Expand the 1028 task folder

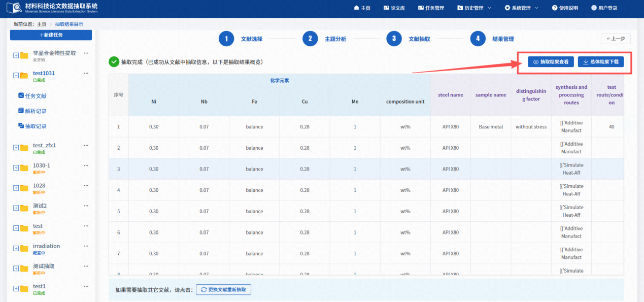click(16, 188)
